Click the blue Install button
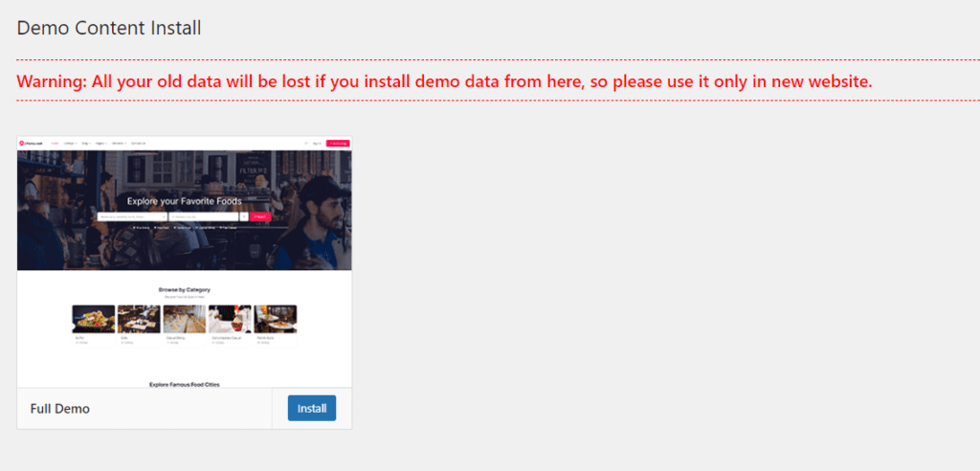The image size is (980, 471). pyautogui.click(x=312, y=409)
